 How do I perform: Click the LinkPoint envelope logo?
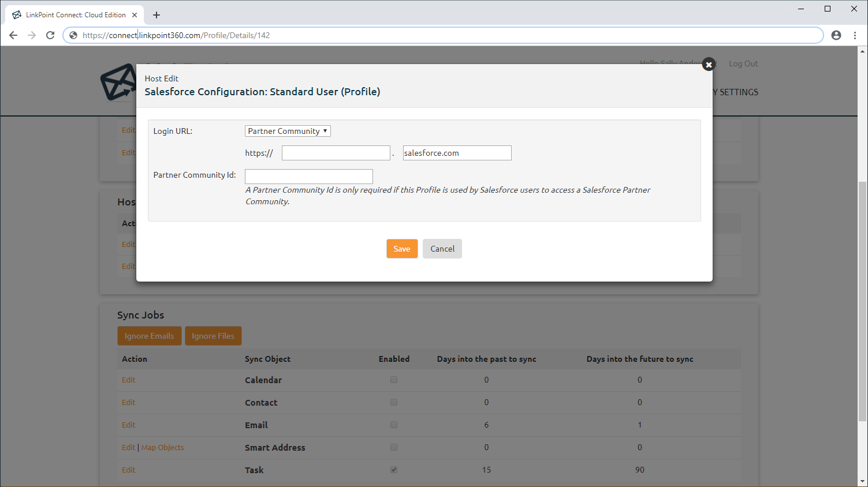coord(118,82)
